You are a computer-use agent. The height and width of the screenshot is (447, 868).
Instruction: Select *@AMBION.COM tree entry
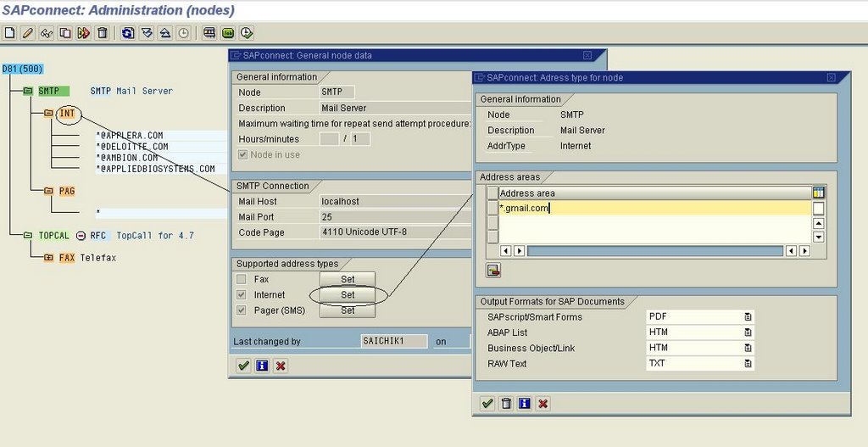point(127,157)
